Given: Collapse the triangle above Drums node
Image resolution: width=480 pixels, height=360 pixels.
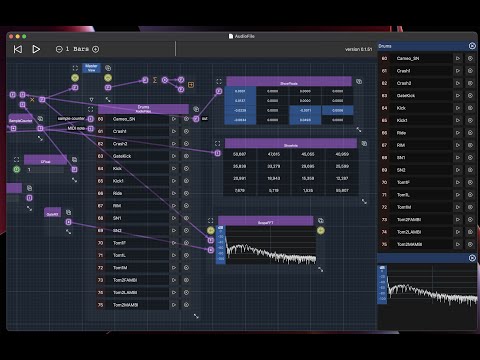Looking at the screenshot, I should [91, 99].
